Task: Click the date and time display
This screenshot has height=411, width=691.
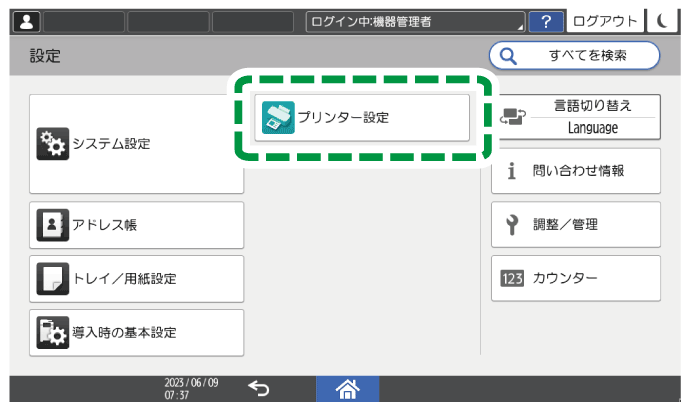Action: (191, 389)
